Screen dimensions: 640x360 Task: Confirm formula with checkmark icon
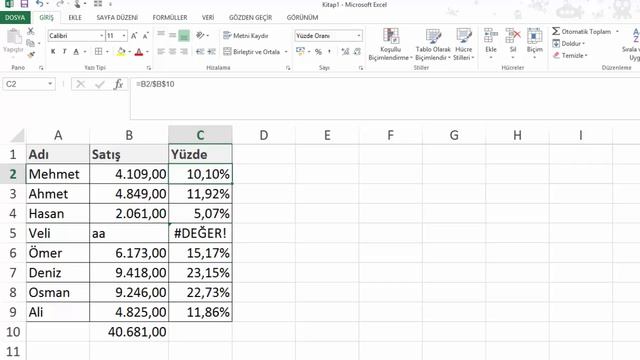[x=100, y=84]
